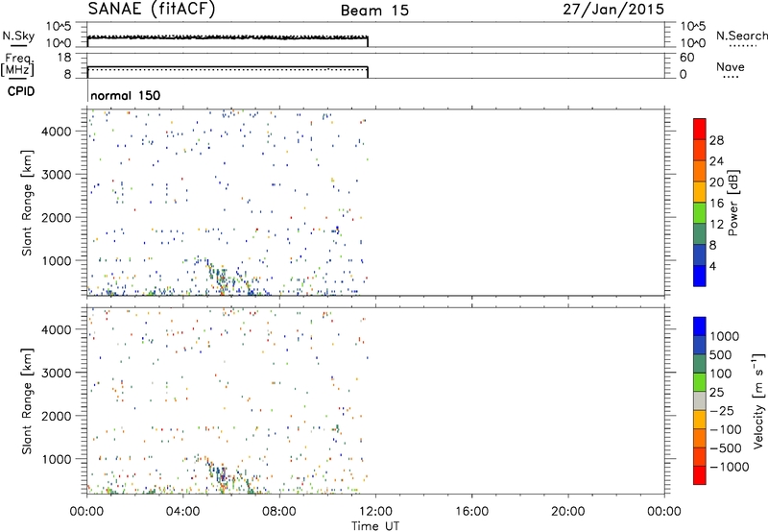Select the red bottom segment of Velocity colorbar
Viewport: 768px width, 532px height.
point(700,475)
